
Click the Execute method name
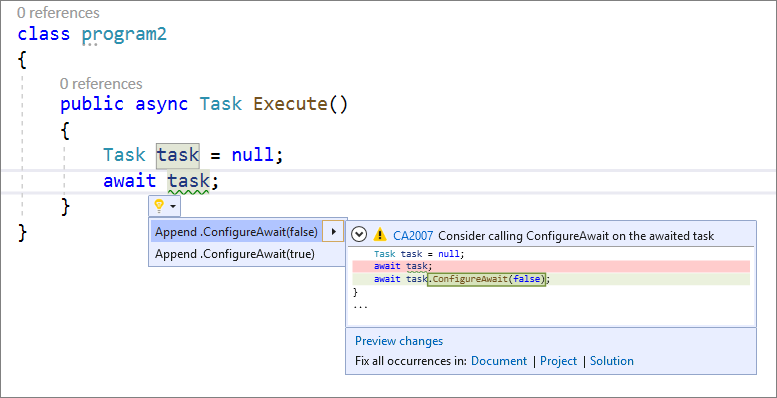(x=290, y=104)
